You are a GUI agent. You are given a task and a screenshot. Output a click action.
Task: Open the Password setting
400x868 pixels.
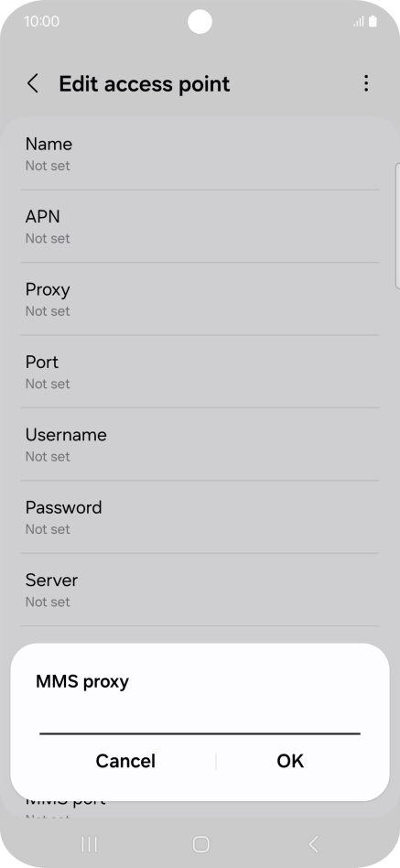tap(200, 517)
